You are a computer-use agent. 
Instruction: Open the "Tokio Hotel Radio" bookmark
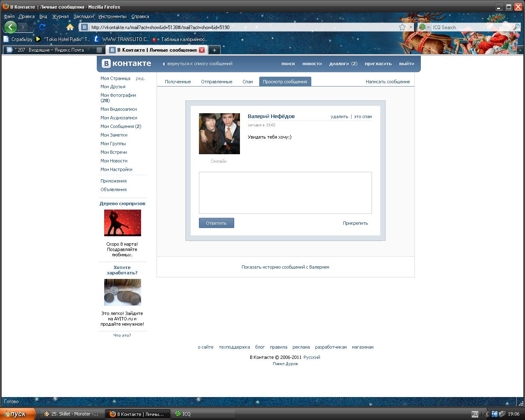[x=63, y=39]
